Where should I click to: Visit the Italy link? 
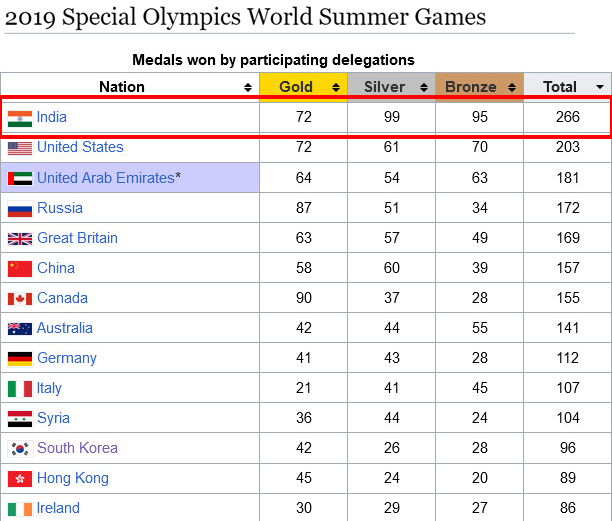(x=49, y=388)
